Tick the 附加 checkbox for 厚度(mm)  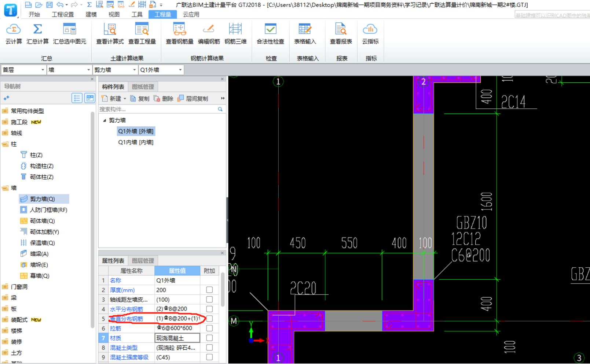pos(209,290)
